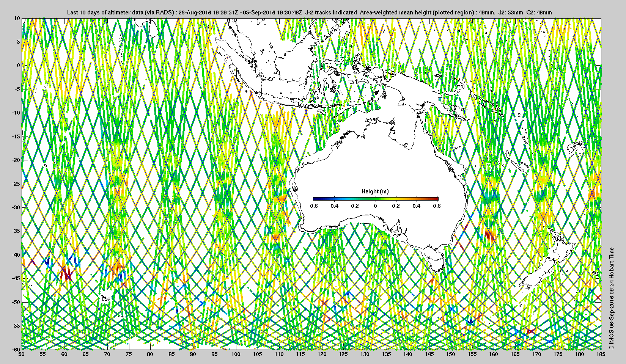Select the '-0.6' label under the colorbar
This screenshot has height=364, width=626.
coord(313,206)
